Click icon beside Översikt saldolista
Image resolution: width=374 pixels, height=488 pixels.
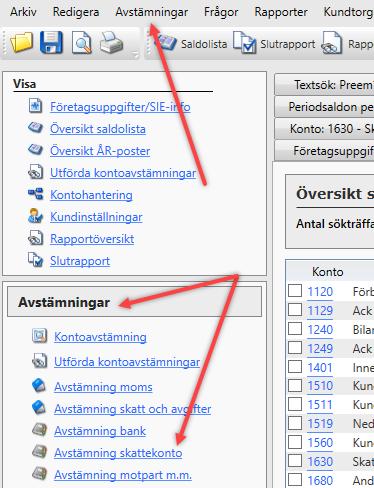pyautogui.click(x=35, y=128)
